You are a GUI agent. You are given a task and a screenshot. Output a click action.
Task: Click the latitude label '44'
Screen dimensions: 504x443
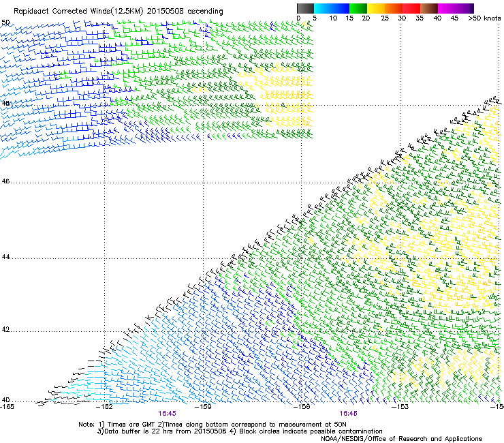pos(5,257)
